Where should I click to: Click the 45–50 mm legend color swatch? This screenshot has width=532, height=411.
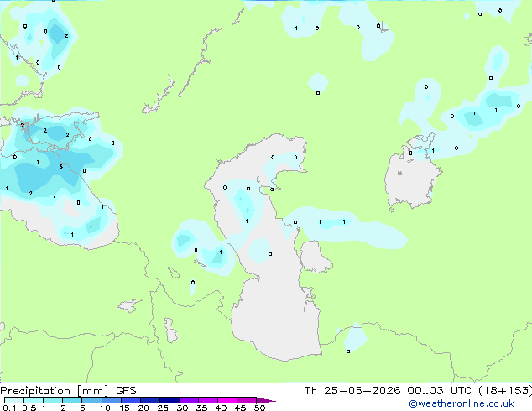pyautogui.click(x=247, y=400)
